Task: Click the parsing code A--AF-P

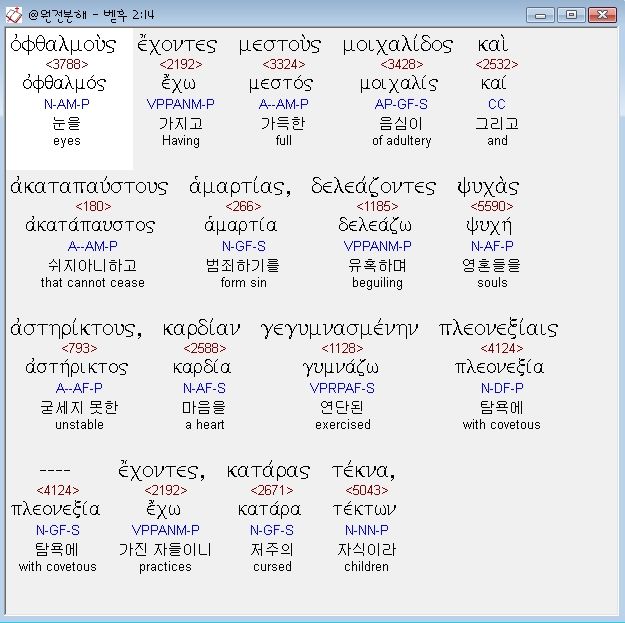Action: point(79,388)
